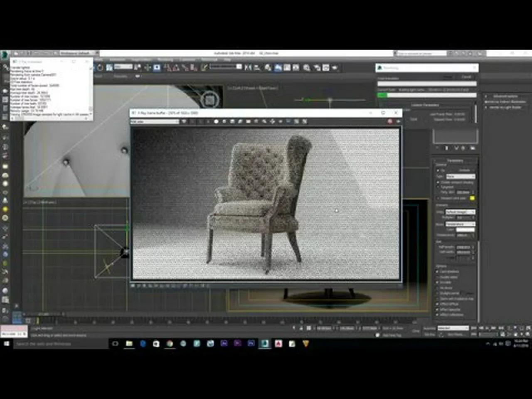The image size is (532, 399).
Task: Open the Schematic View icon
Action: [x=296, y=67]
